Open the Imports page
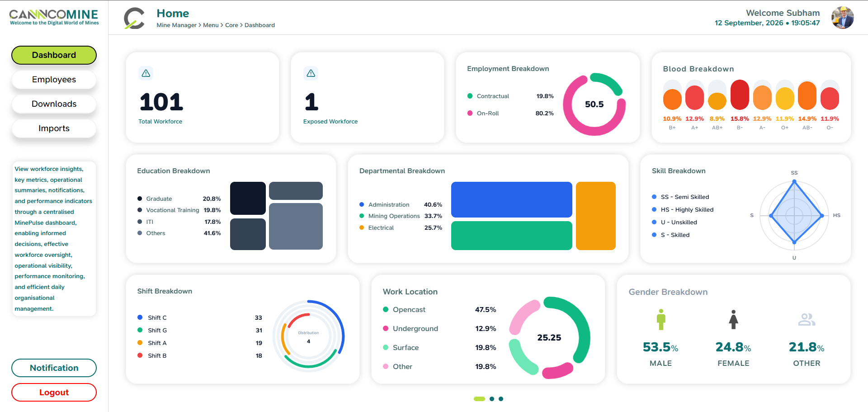 point(54,128)
